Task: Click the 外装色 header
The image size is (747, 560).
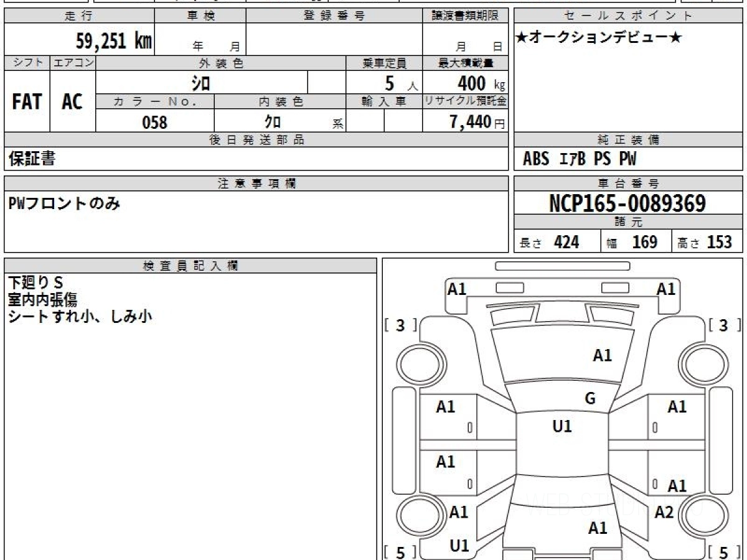Action: coord(221,63)
